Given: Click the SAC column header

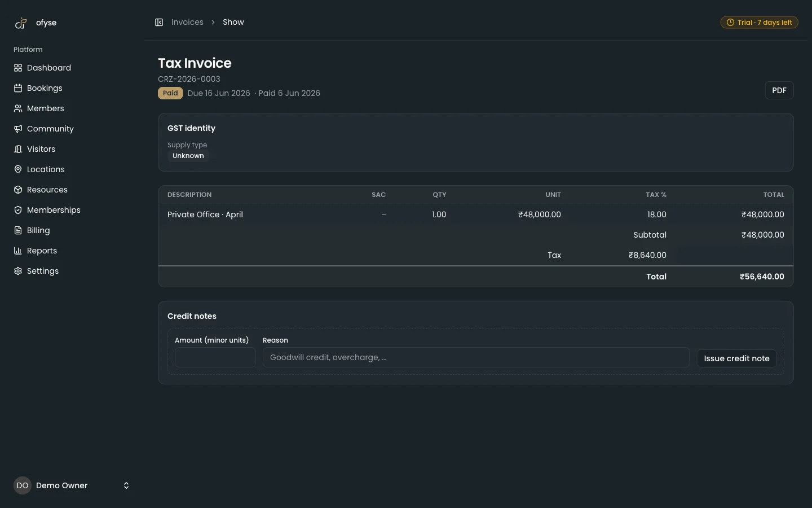Looking at the screenshot, I should (x=378, y=195).
